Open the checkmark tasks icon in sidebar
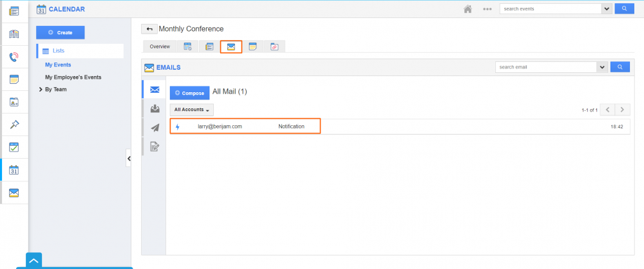The width and height of the screenshot is (644, 269). [14, 147]
